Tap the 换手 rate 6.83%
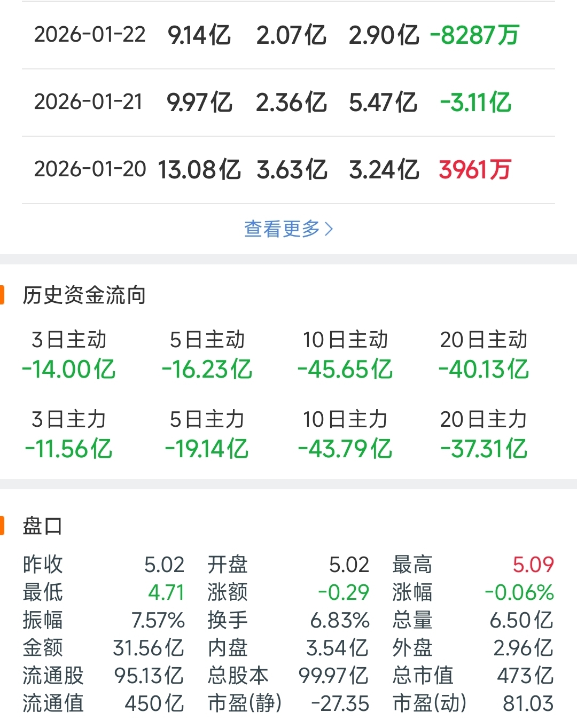The width and height of the screenshot is (577, 728). click(340, 620)
